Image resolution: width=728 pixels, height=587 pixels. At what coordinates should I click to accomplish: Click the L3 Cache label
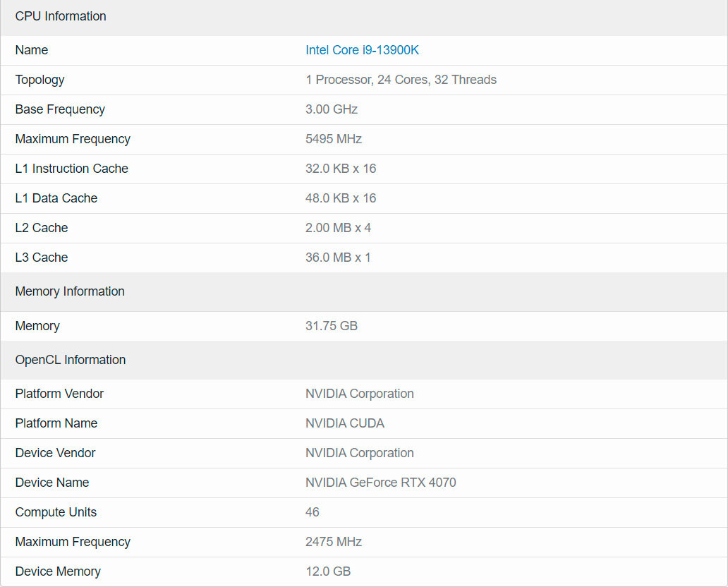(42, 258)
